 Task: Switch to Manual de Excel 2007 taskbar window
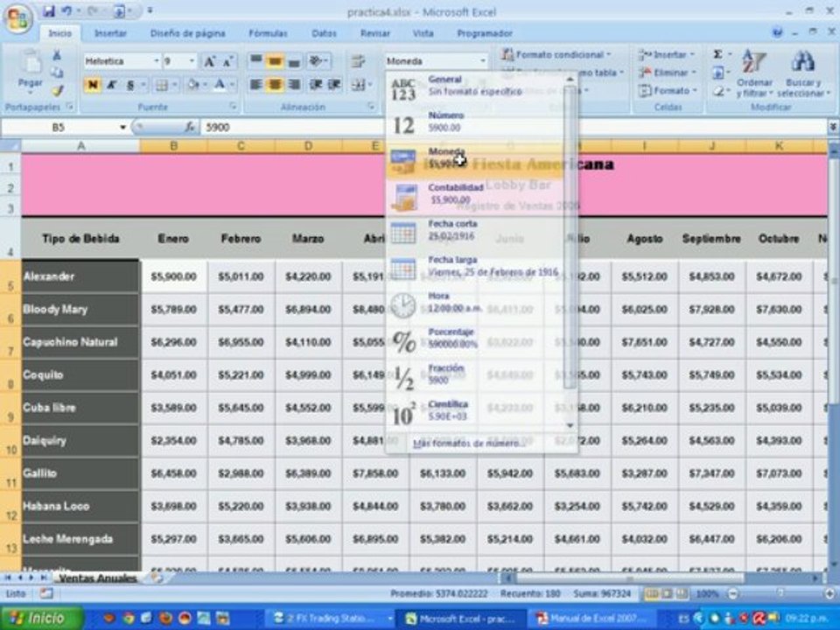click(593, 619)
